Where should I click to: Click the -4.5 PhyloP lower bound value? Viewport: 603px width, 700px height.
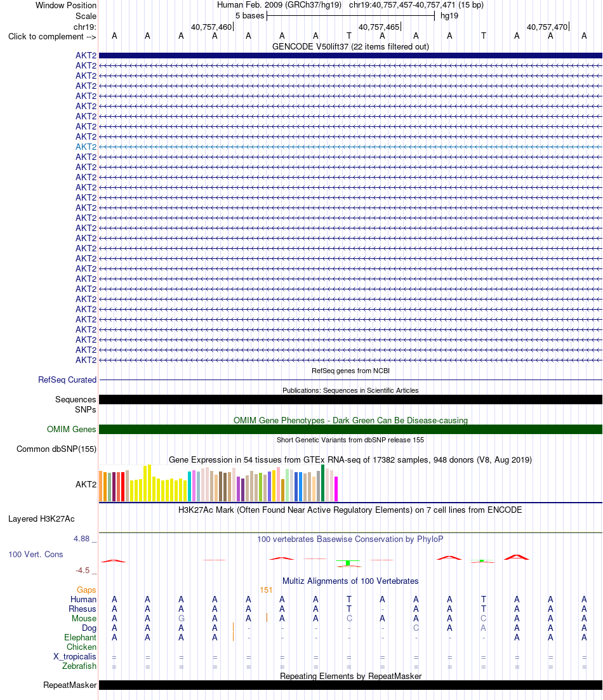pyautogui.click(x=83, y=571)
